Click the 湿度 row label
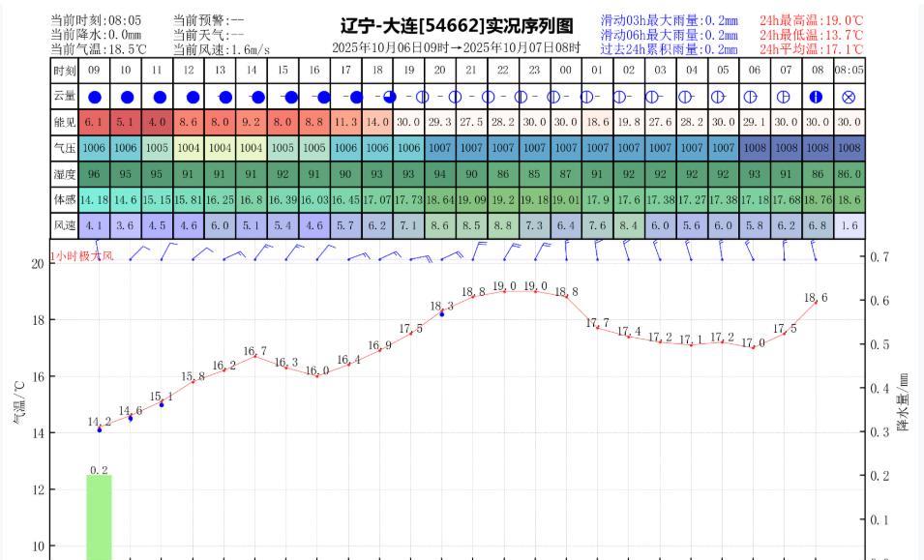The height and width of the screenshot is (560, 924). [x=64, y=174]
